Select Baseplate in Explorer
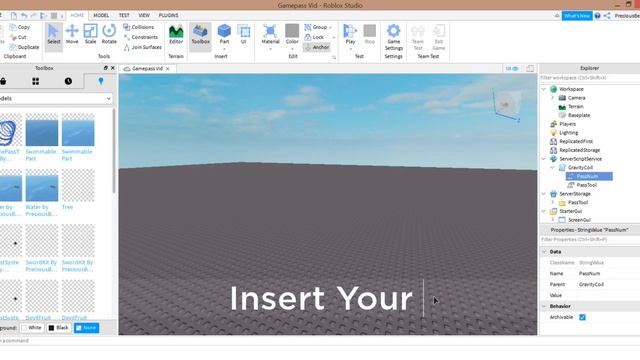 575,115
